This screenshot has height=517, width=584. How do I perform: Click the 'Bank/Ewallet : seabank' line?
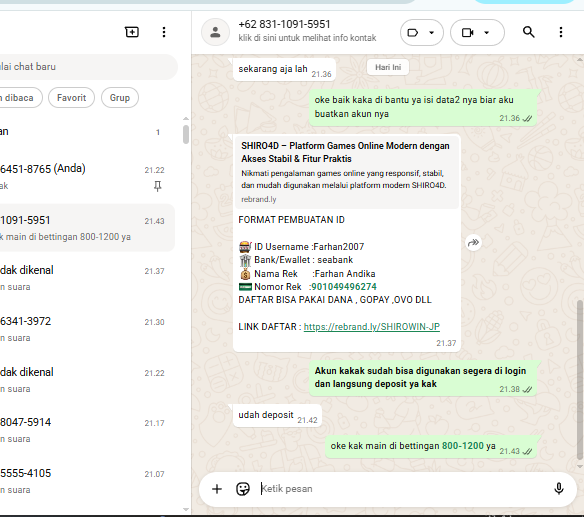click(x=296, y=260)
